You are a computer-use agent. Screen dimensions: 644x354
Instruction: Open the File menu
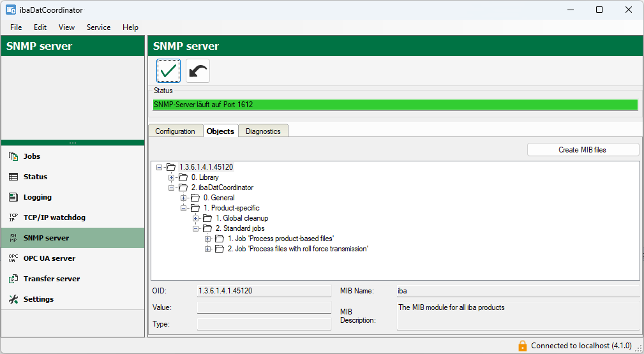(16, 27)
